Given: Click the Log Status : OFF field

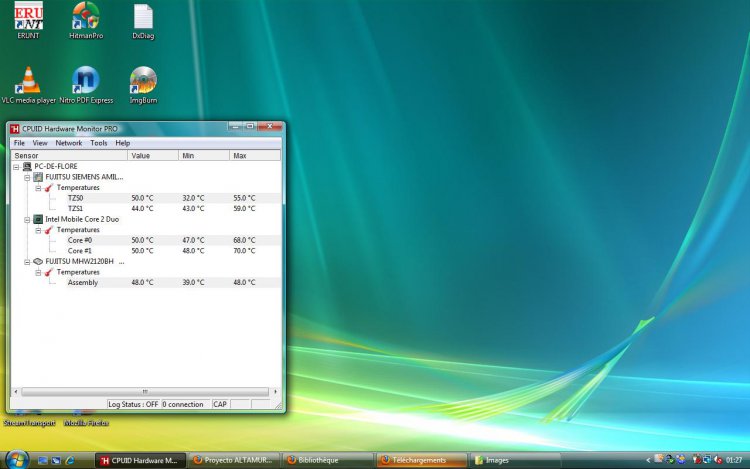Looking at the screenshot, I should point(133,404).
